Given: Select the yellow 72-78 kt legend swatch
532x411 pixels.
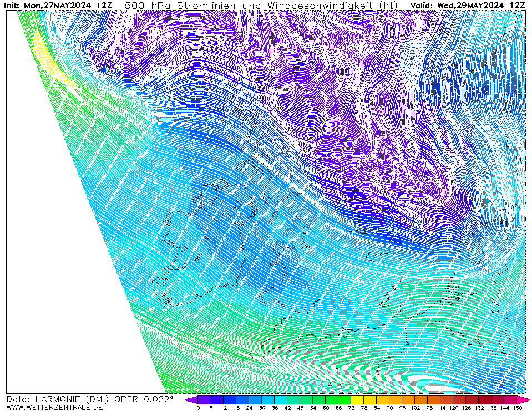Looking at the screenshot, I should 358,400.
